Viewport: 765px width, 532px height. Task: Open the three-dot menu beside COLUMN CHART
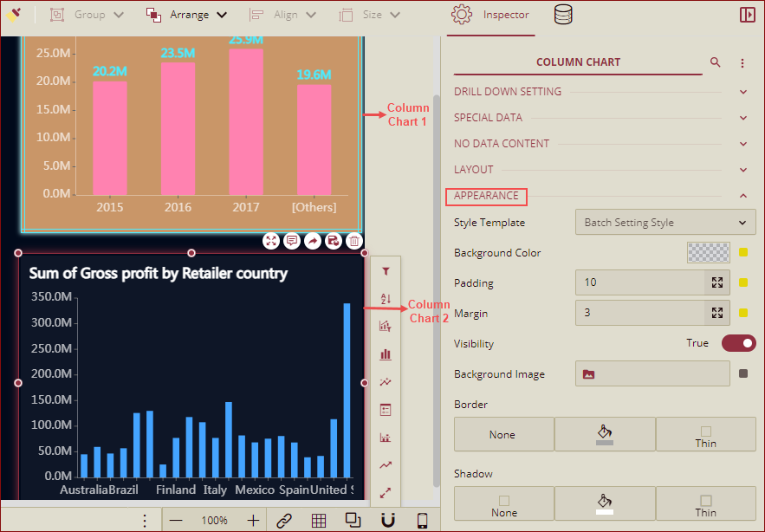pos(742,62)
